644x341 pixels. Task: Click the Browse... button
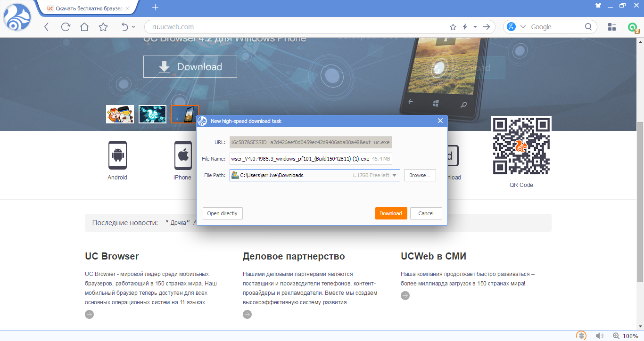click(x=420, y=175)
